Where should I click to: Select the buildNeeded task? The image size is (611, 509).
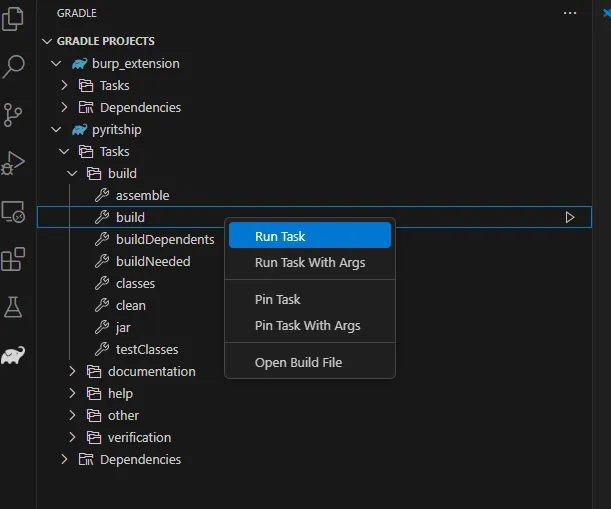153,261
